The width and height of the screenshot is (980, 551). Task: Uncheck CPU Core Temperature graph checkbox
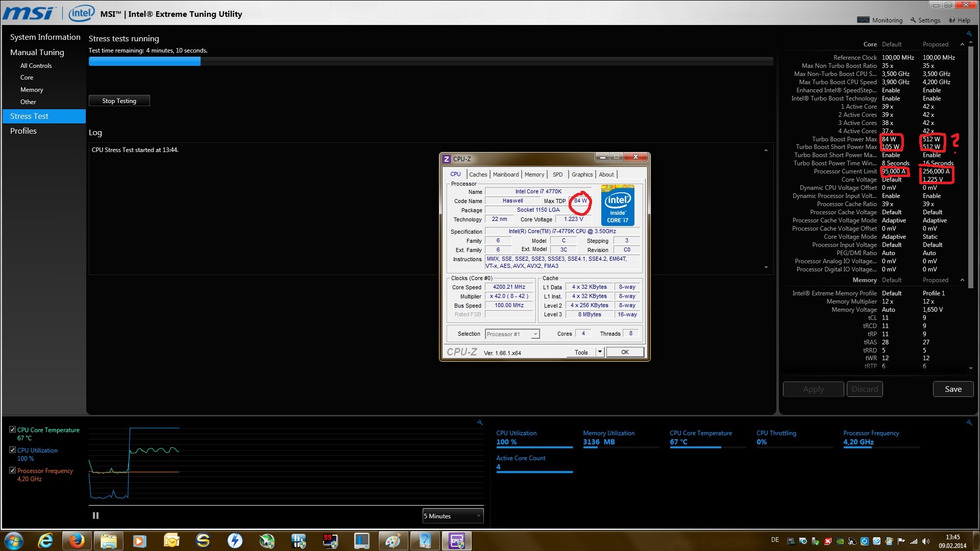pos(13,430)
